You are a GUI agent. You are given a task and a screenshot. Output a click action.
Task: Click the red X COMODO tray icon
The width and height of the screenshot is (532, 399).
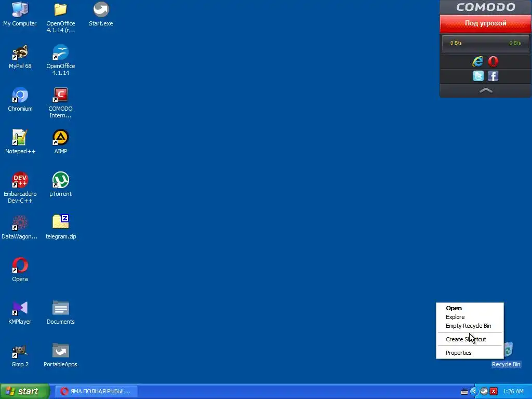click(x=494, y=392)
